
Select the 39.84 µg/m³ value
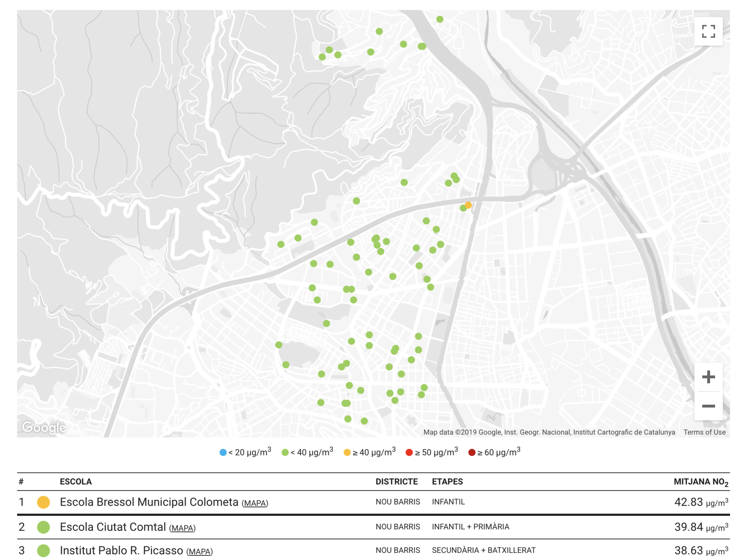(x=701, y=527)
